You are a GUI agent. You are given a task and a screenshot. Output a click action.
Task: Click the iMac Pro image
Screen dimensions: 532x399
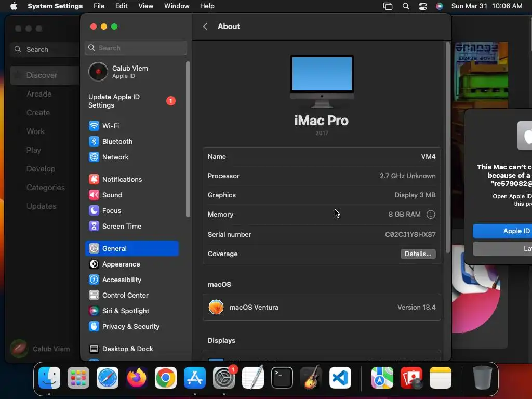[x=322, y=81]
